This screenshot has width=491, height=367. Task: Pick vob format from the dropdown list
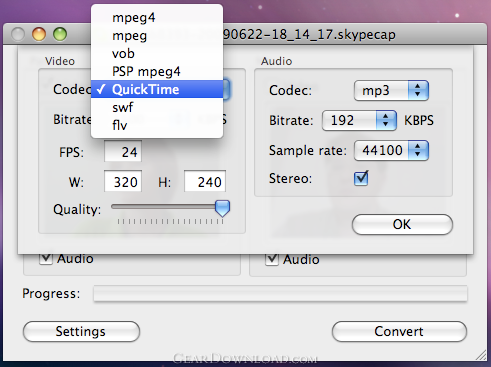point(157,53)
